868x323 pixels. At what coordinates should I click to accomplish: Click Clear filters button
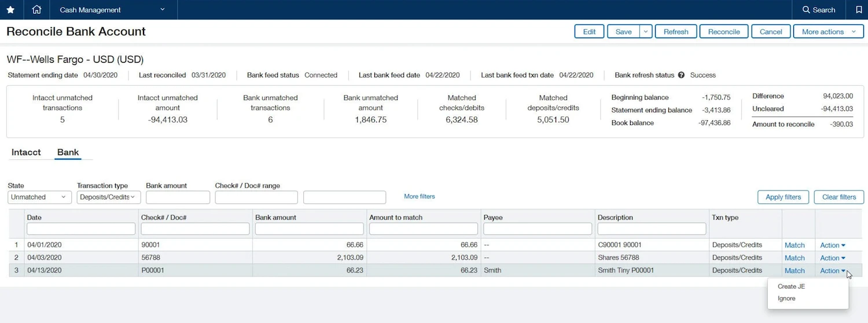tap(838, 197)
